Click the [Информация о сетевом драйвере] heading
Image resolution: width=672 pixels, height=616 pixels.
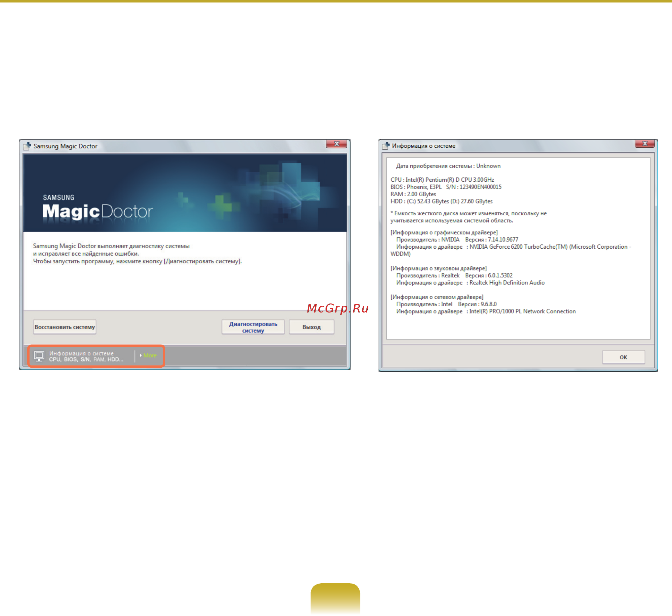(437, 297)
